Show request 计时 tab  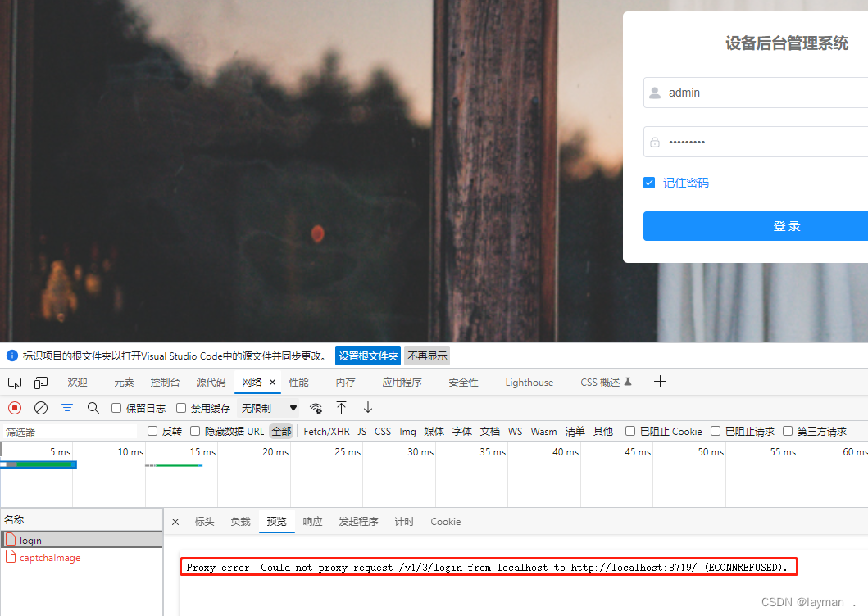click(404, 522)
